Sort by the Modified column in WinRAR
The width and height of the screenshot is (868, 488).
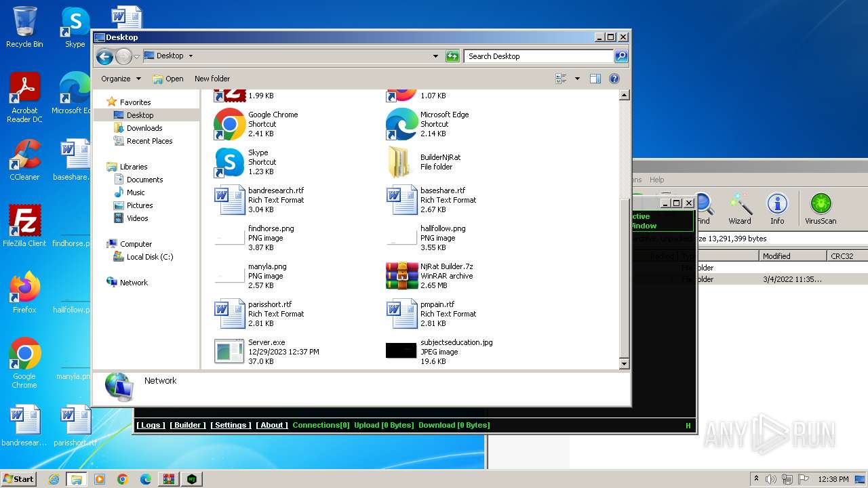pyautogui.click(x=793, y=256)
